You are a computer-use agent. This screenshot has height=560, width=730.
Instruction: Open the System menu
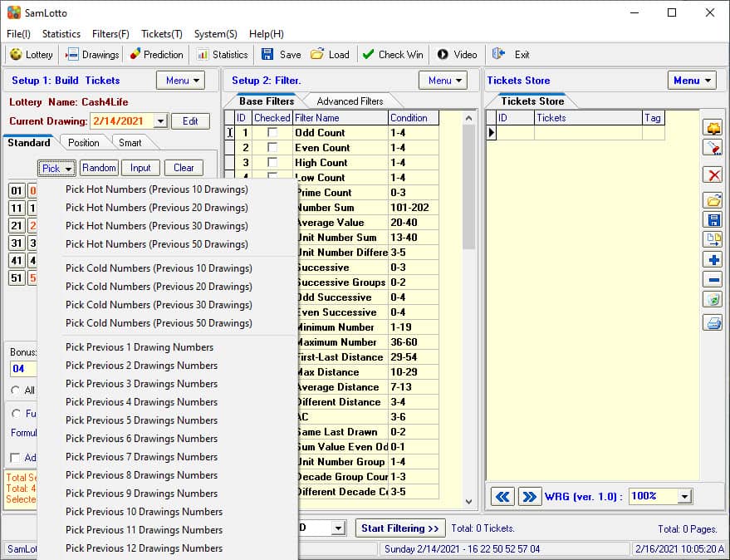pyautogui.click(x=216, y=34)
